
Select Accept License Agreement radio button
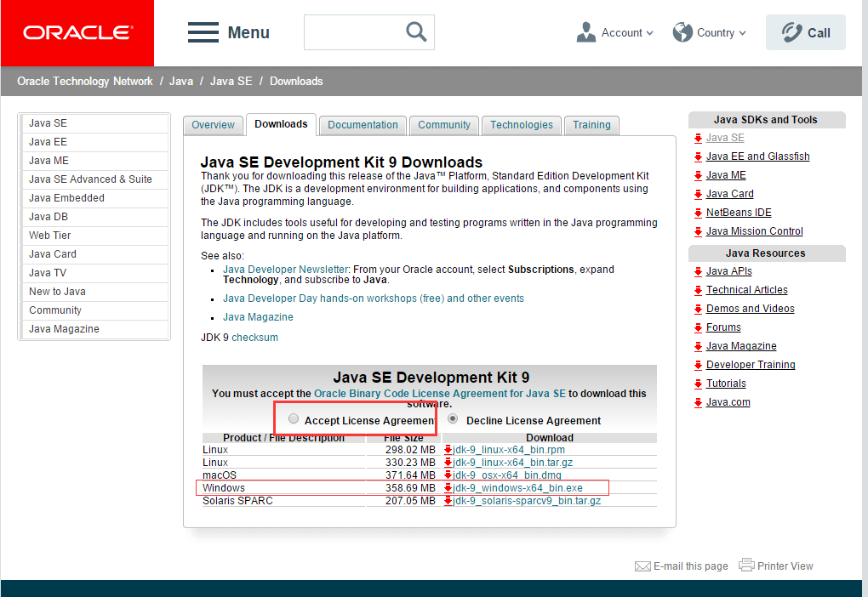pos(294,419)
